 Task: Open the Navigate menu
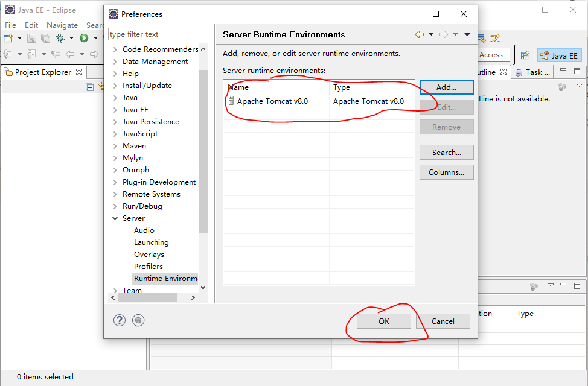click(x=62, y=25)
